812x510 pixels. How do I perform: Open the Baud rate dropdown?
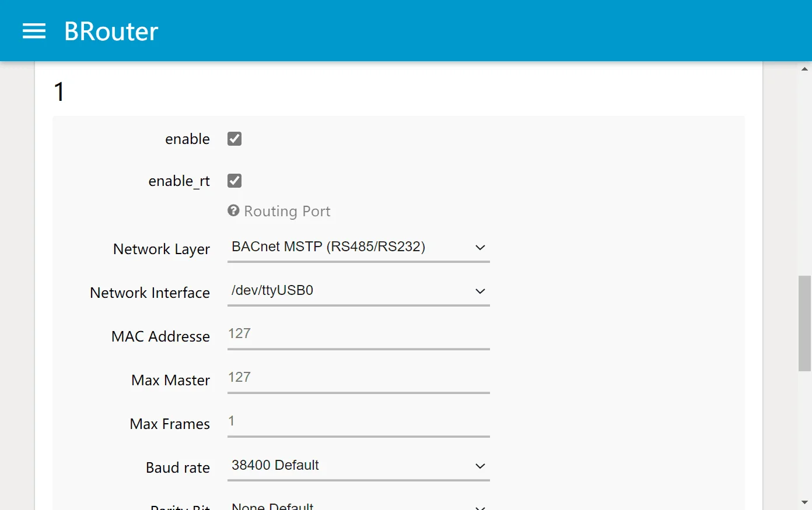tap(358, 466)
